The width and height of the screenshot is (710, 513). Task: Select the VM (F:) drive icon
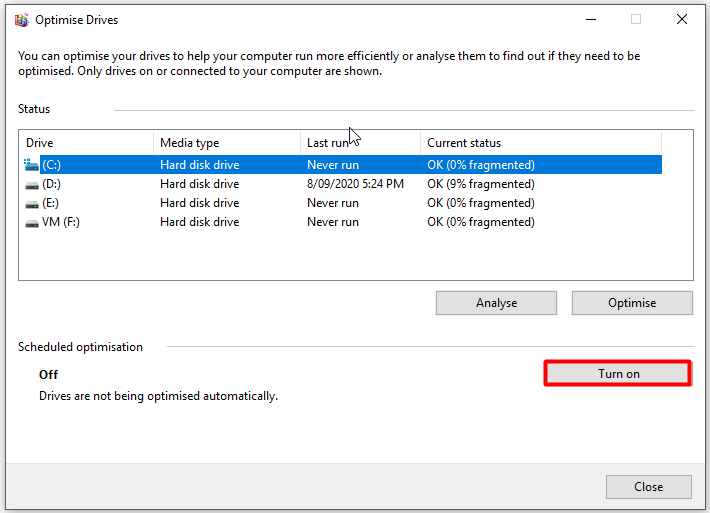pyautogui.click(x=32, y=223)
